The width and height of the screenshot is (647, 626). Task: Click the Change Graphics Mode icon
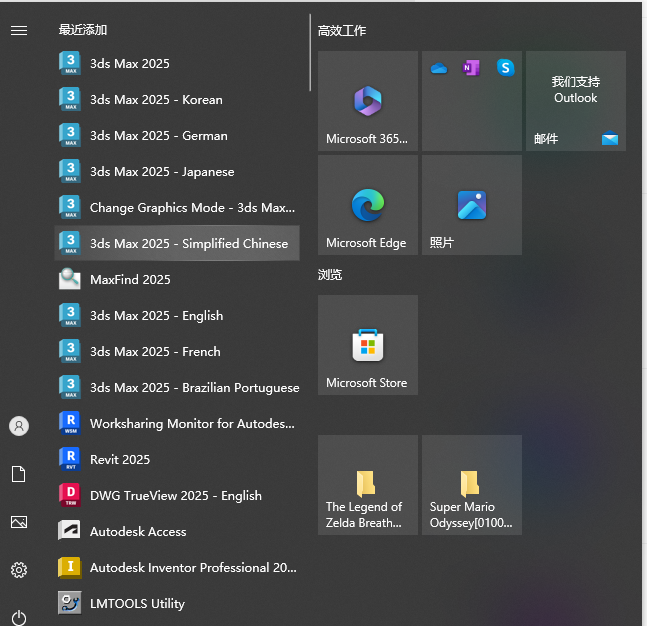point(70,207)
